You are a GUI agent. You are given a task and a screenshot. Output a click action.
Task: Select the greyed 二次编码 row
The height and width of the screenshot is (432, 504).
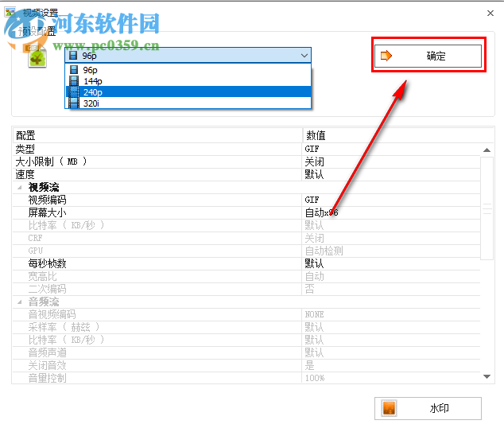[246, 289]
